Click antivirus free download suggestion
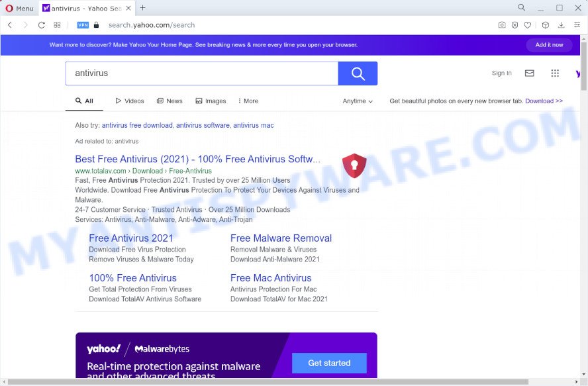The width and height of the screenshot is (588, 386). 137,125
